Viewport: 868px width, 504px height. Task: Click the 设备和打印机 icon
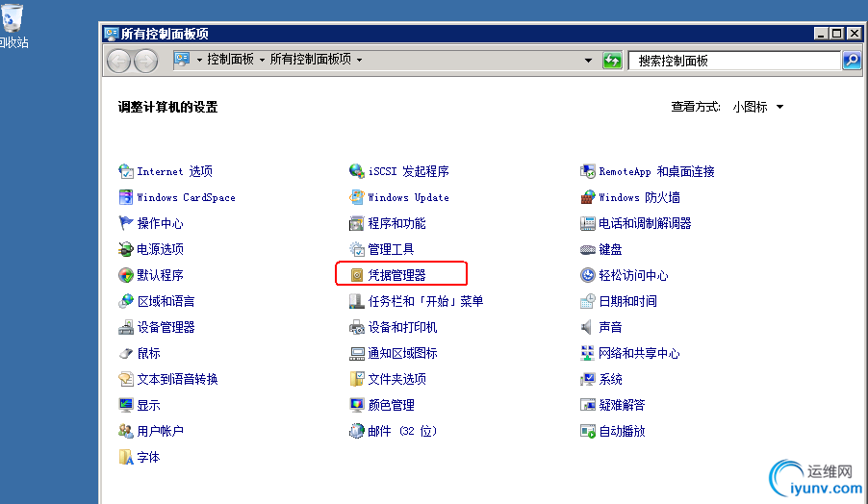[356, 327]
